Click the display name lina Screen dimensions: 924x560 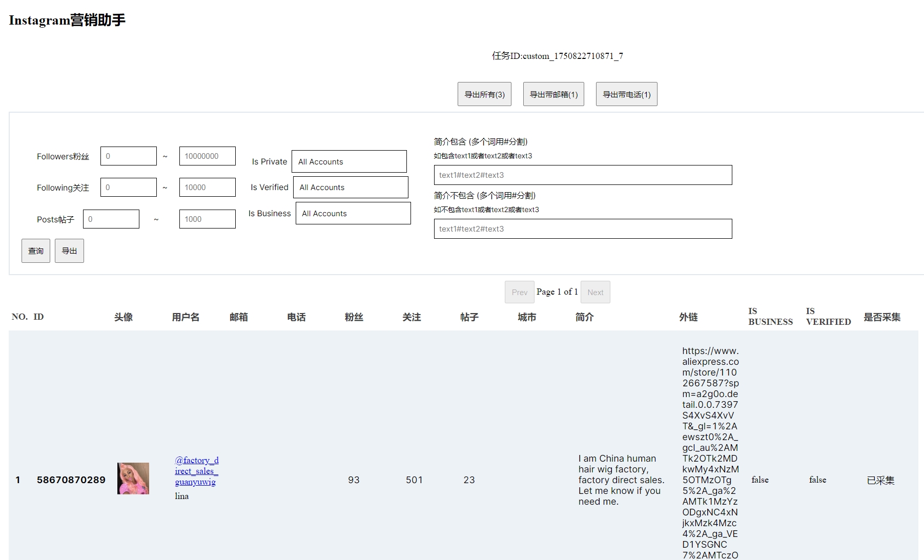click(x=182, y=496)
